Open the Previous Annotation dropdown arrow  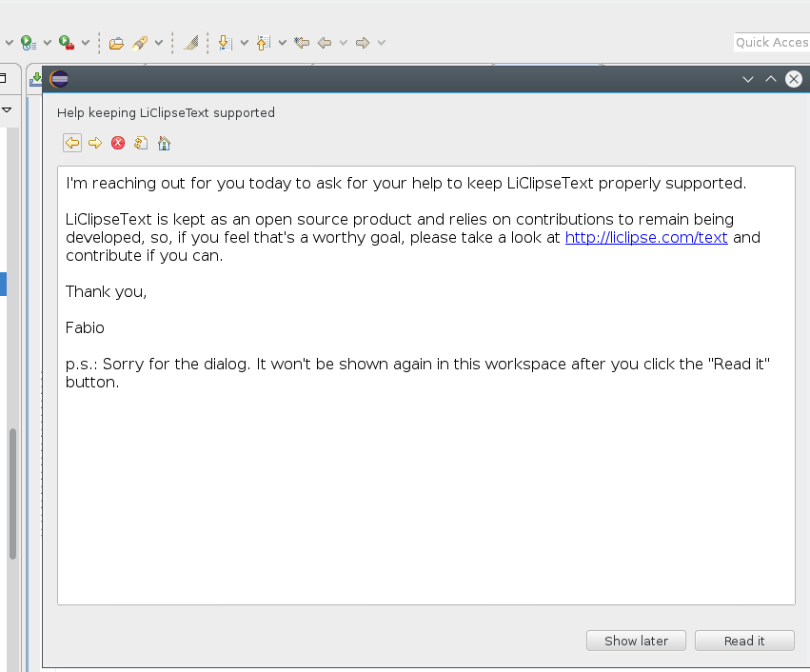click(283, 43)
